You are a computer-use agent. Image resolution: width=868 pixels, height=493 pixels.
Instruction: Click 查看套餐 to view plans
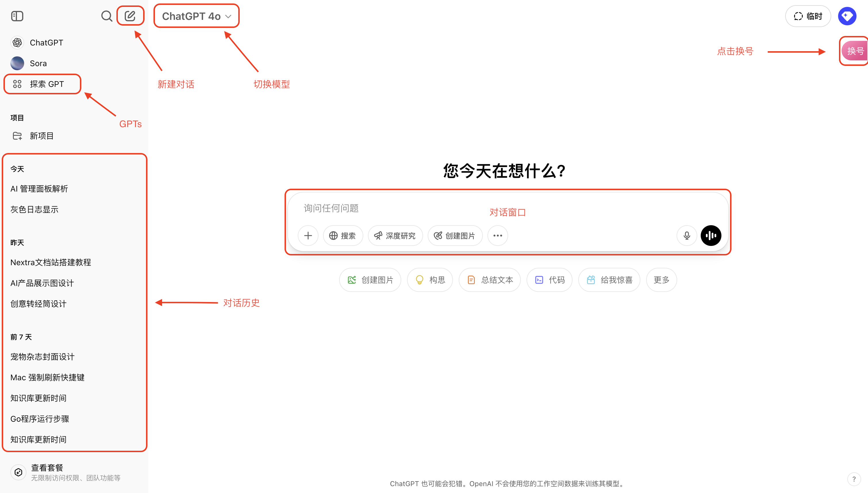[x=74, y=472]
